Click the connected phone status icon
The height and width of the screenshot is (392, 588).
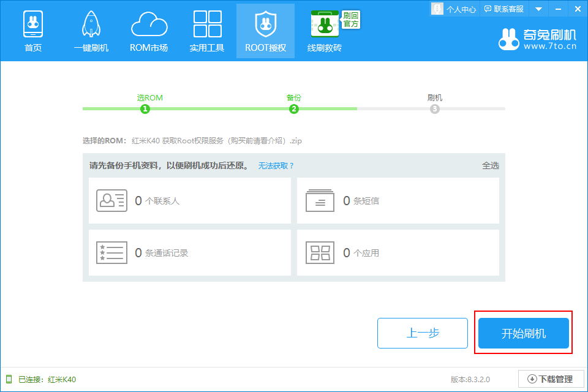tap(9, 379)
